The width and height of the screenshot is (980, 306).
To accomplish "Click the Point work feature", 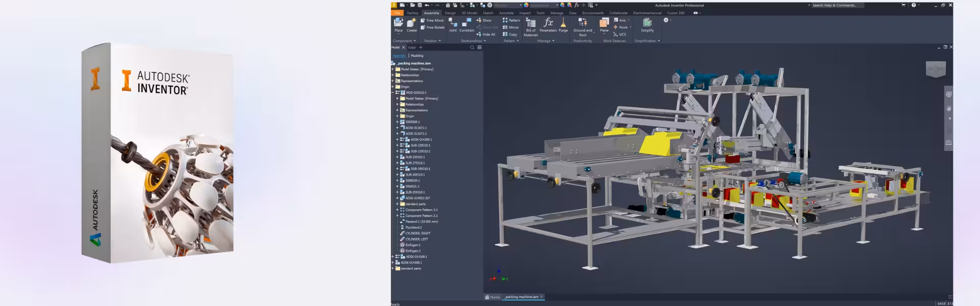I will (621, 28).
